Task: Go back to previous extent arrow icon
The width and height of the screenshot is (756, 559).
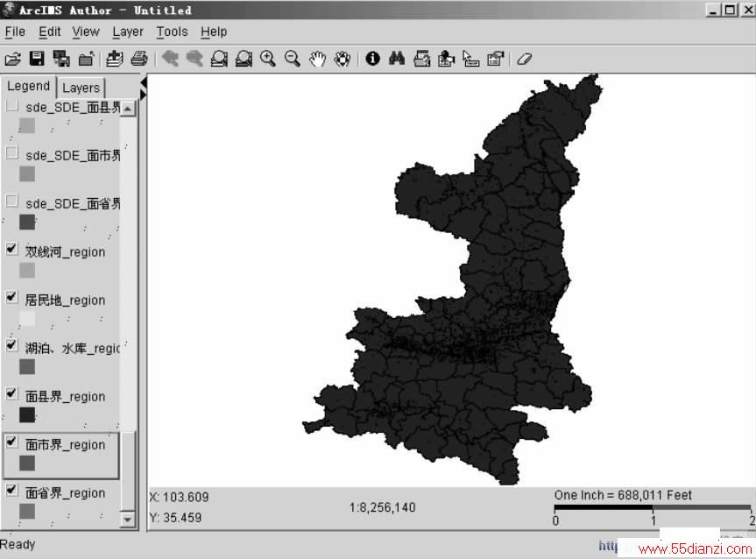Action: click(x=170, y=59)
